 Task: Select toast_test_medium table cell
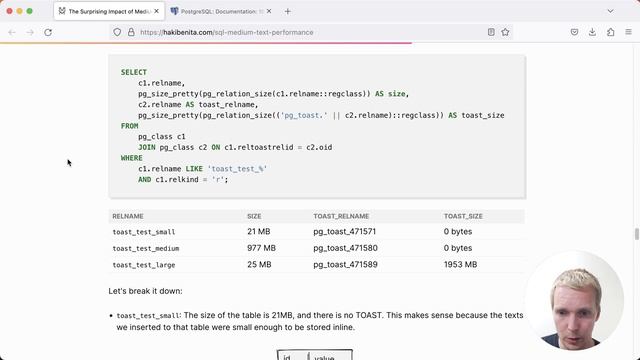click(146, 248)
